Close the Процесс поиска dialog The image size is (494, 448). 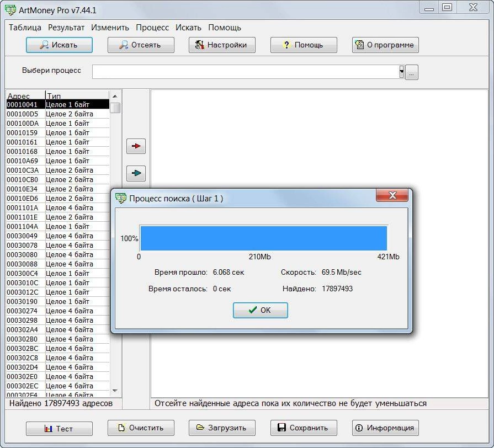tap(392, 195)
